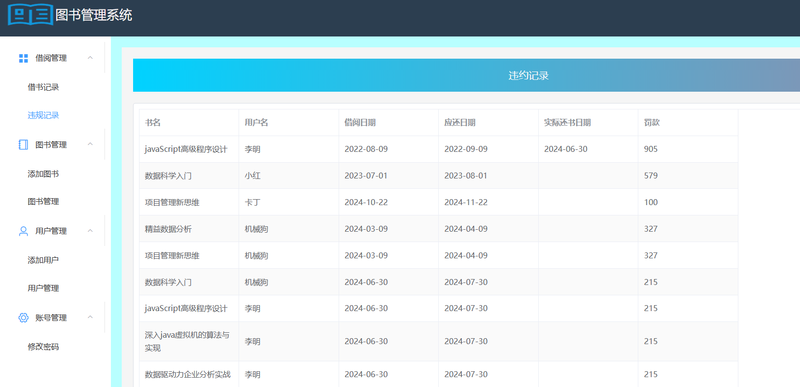This screenshot has height=387, width=800.
Task: Collapse the 用户管理 menu chevron
Action: [90, 231]
